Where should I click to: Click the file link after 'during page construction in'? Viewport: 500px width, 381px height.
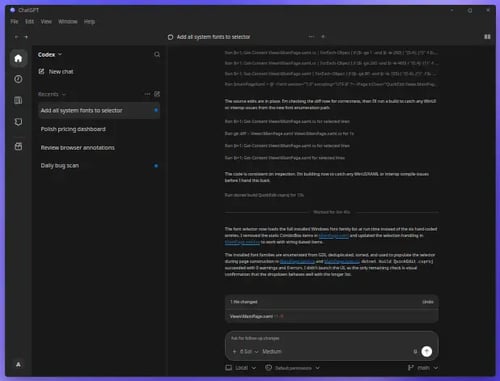pyautogui.click(x=297, y=262)
